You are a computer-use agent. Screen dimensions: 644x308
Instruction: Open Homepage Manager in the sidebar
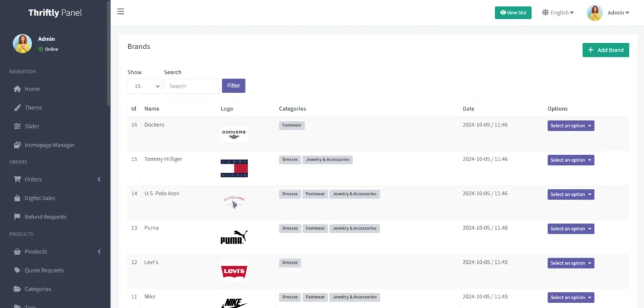pyautogui.click(x=49, y=145)
